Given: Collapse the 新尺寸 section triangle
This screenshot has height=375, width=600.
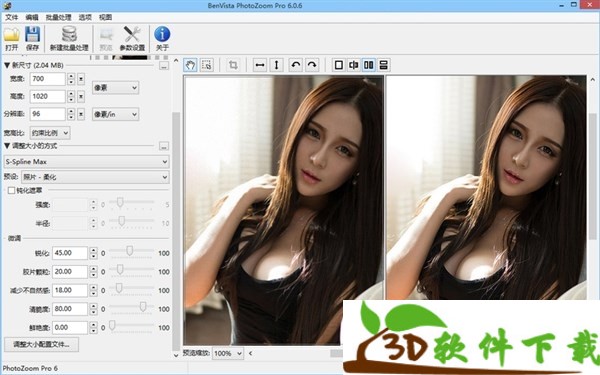Looking at the screenshot, I should (x=7, y=65).
